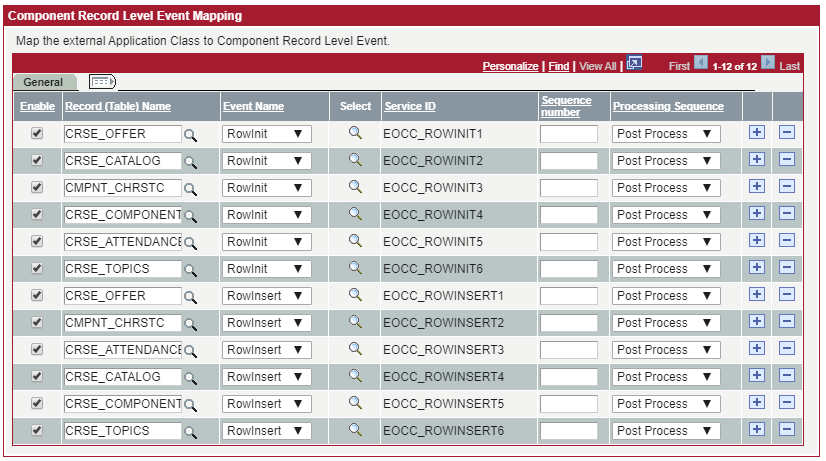Open Event Name dropdown for EOCC_ROWINIT2
The image size is (826, 461).
click(x=266, y=161)
